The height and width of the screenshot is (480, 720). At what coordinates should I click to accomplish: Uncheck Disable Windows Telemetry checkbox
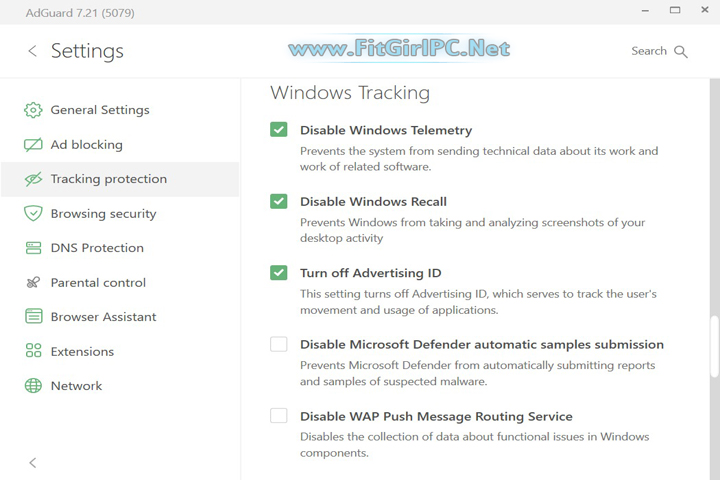pyautogui.click(x=279, y=130)
